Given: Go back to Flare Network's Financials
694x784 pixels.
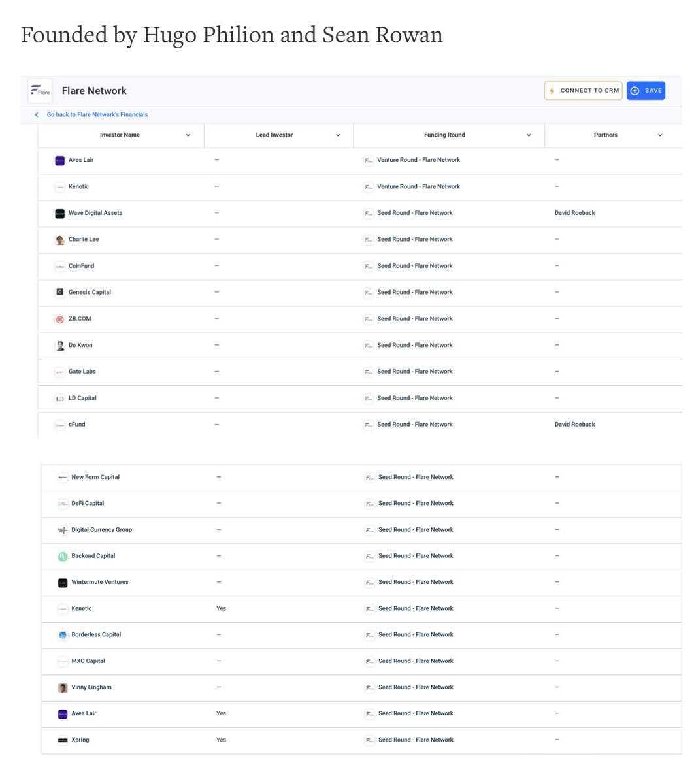Looking at the screenshot, I should [x=97, y=114].
